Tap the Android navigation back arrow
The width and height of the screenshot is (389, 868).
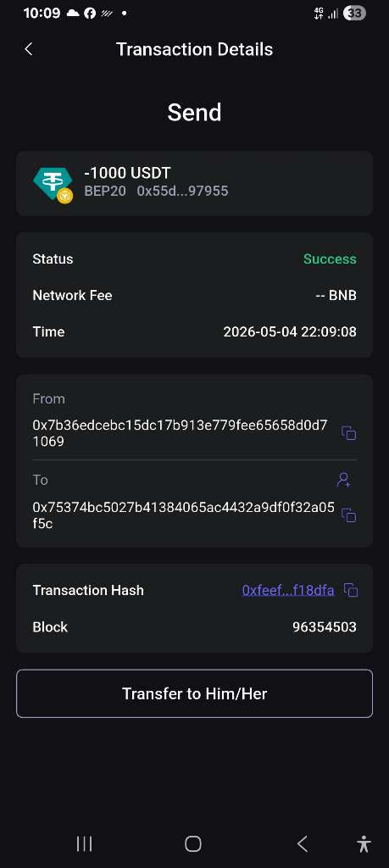[x=302, y=843]
